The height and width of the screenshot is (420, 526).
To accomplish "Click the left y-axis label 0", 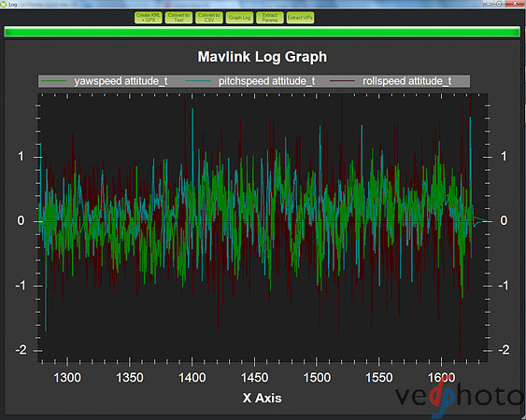I will pos(21,220).
